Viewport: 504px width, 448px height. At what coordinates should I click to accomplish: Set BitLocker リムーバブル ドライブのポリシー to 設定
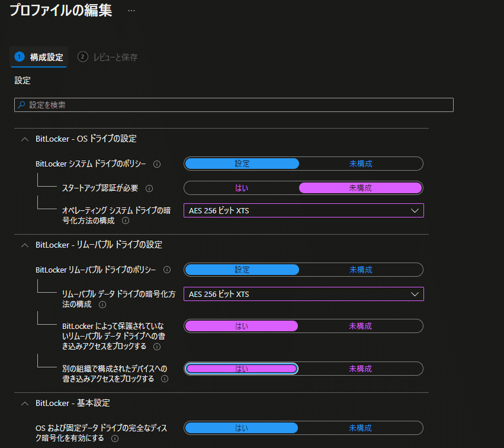pyautogui.click(x=242, y=270)
